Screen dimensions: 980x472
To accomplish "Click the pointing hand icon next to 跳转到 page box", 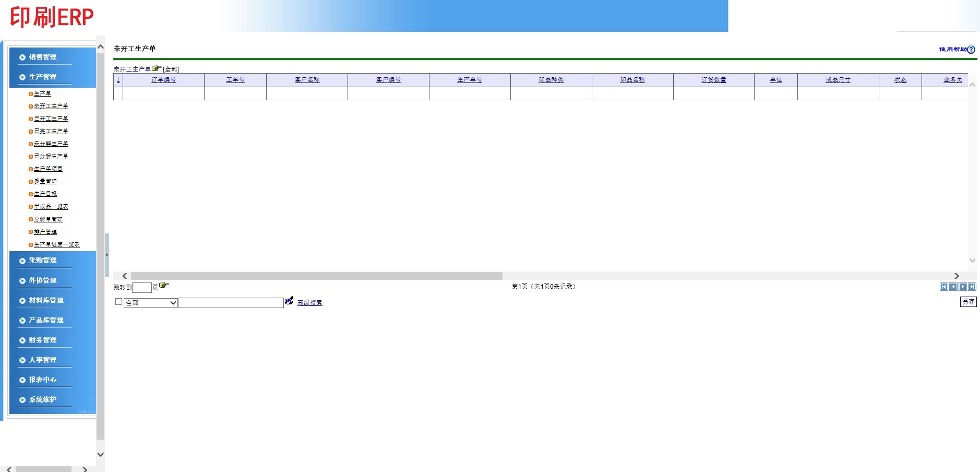I will 164,285.
